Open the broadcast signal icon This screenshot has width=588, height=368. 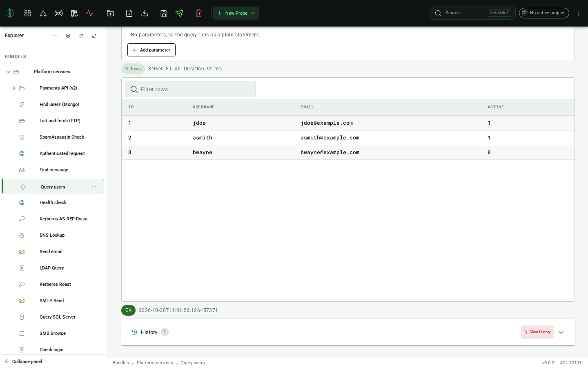(x=58, y=13)
